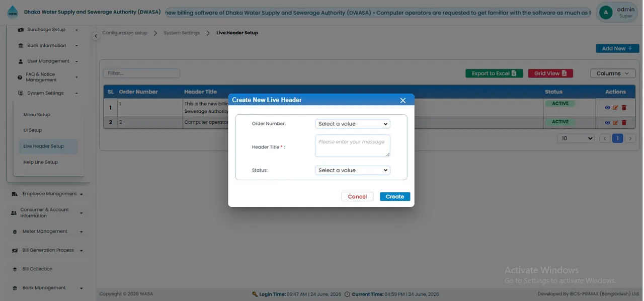This screenshot has height=301, width=644.
Task: Collapse the sidebar with the arrow button
Action: [x=96, y=36]
